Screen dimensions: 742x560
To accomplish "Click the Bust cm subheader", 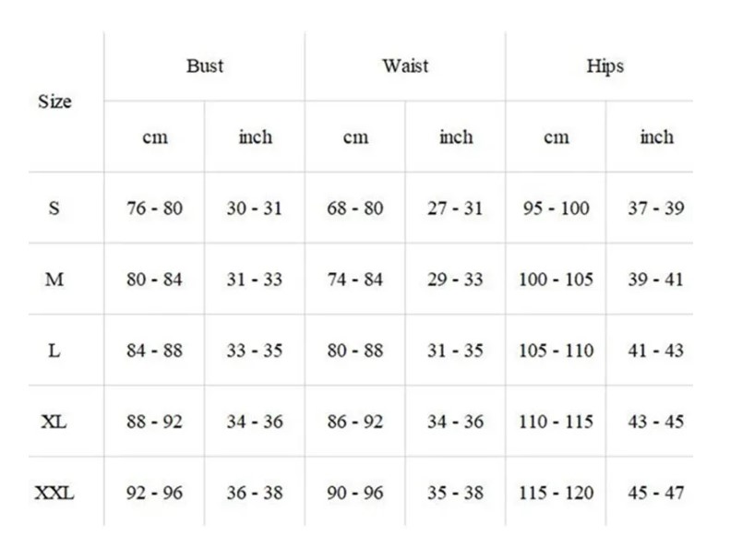I will coord(154,137).
